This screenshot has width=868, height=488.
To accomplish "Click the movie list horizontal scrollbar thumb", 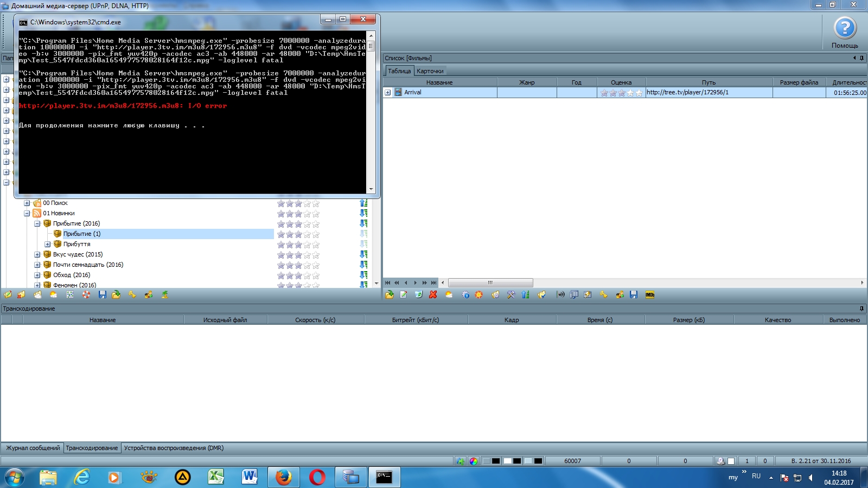I will pos(490,282).
